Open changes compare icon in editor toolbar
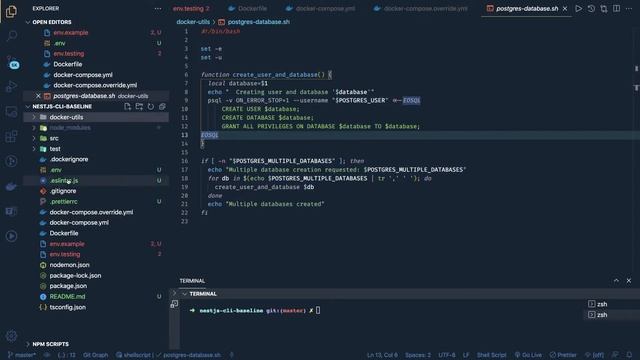Screen dimensions: 640x360 point(604,9)
